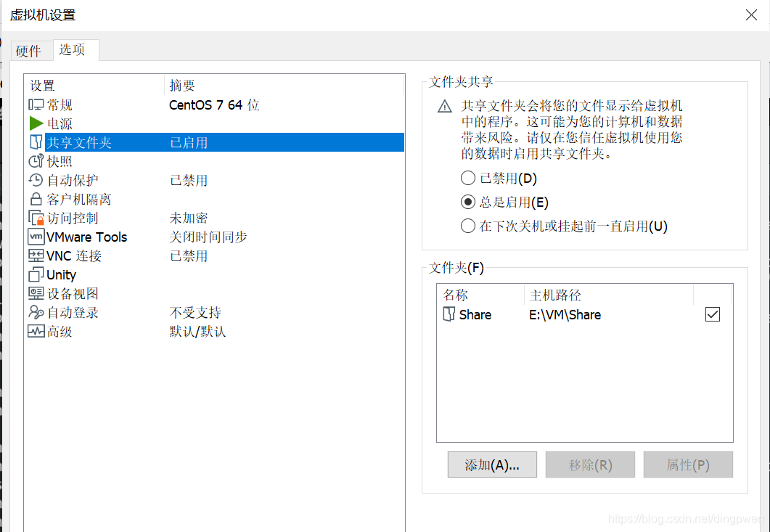This screenshot has height=532, width=770.
Task: Select the 客户机隔离 settings row
Action: 215,199
